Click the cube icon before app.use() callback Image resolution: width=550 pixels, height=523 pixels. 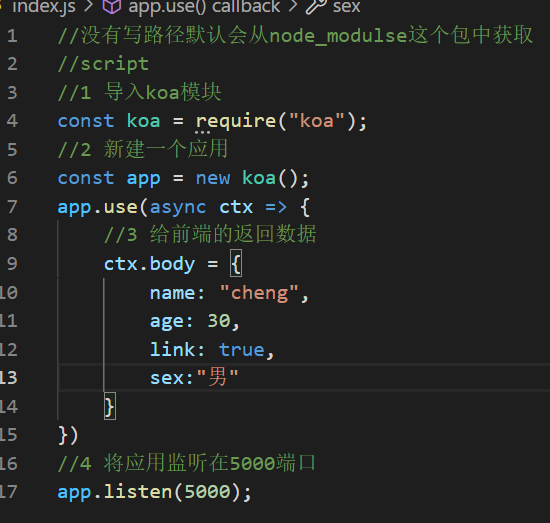tap(112, 6)
